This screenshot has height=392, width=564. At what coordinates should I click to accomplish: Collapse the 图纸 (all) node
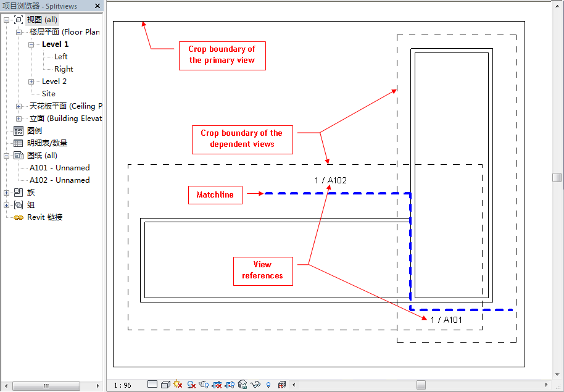[6, 156]
